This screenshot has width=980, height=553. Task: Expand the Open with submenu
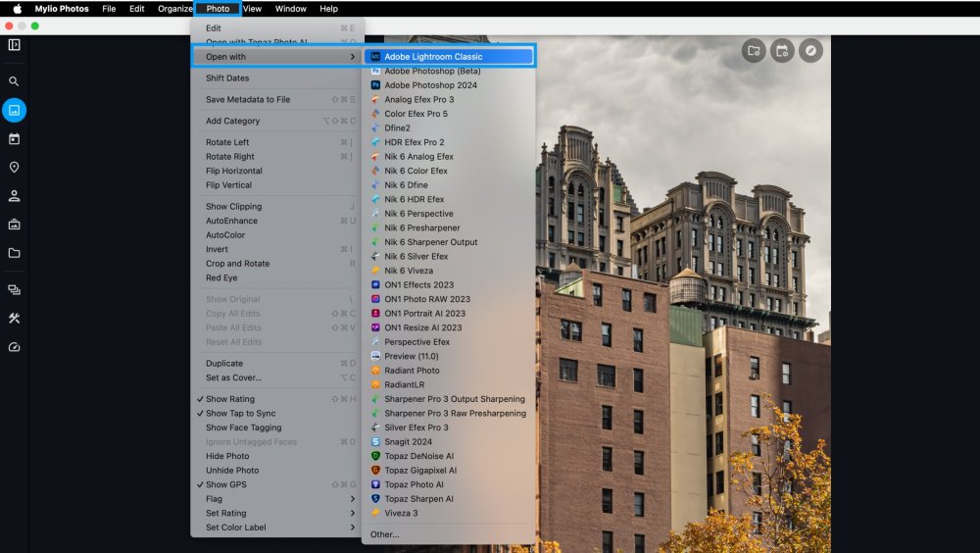point(276,56)
